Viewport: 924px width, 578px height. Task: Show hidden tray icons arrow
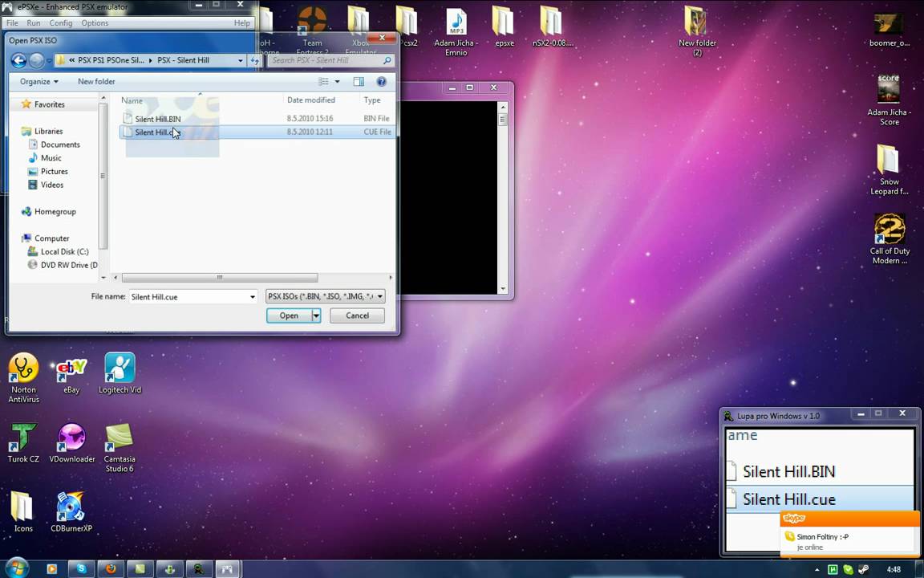point(817,570)
